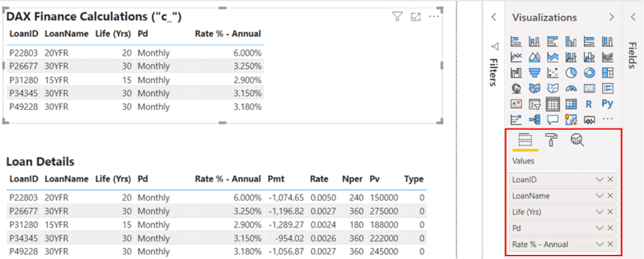Select the globe Map visualization
The width and height of the screenshot is (644, 259).
point(516,88)
